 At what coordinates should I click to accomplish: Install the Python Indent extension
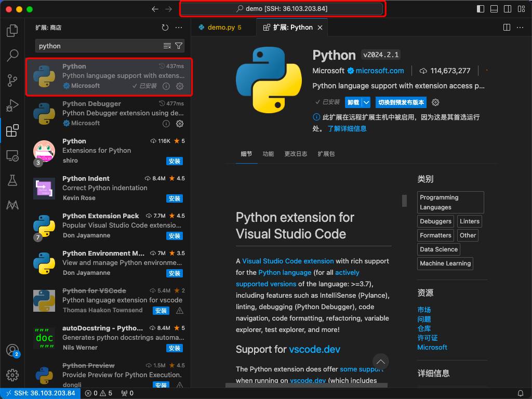pyautogui.click(x=175, y=198)
